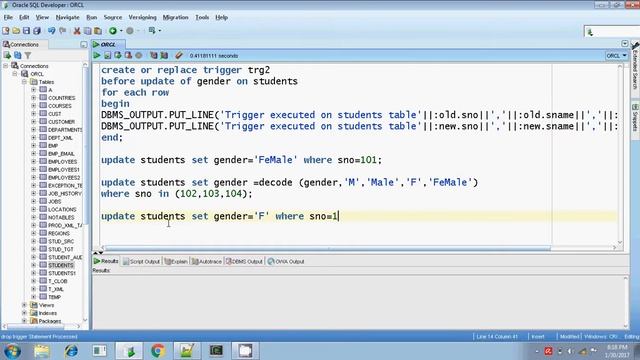Click the Paste icon in toolbar
The image size is (640, 360).
(x=98, y=31)
